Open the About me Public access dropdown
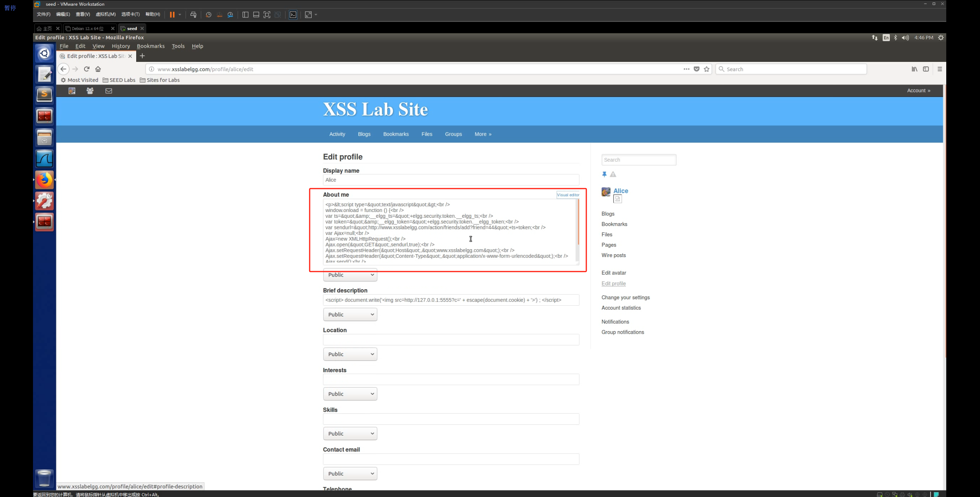 (350, 275)
